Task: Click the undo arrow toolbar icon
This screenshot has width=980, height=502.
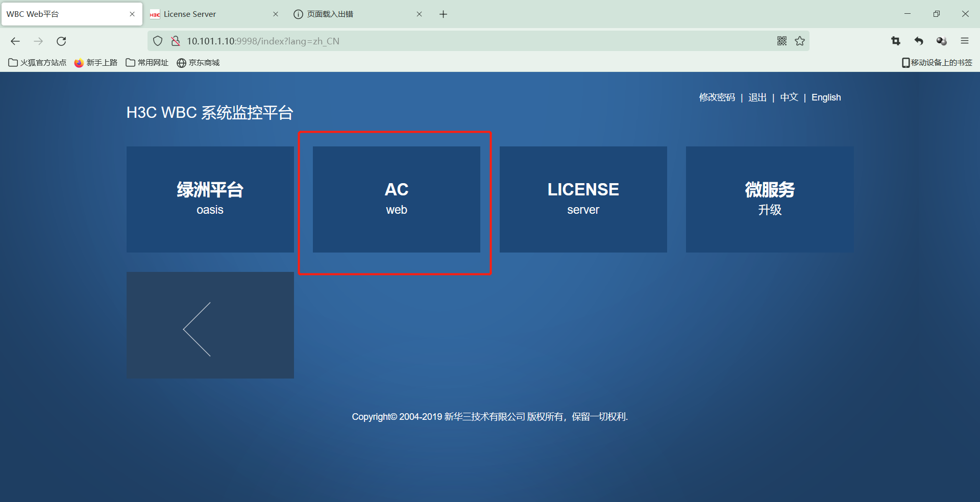Action: (x=919, y=41)
